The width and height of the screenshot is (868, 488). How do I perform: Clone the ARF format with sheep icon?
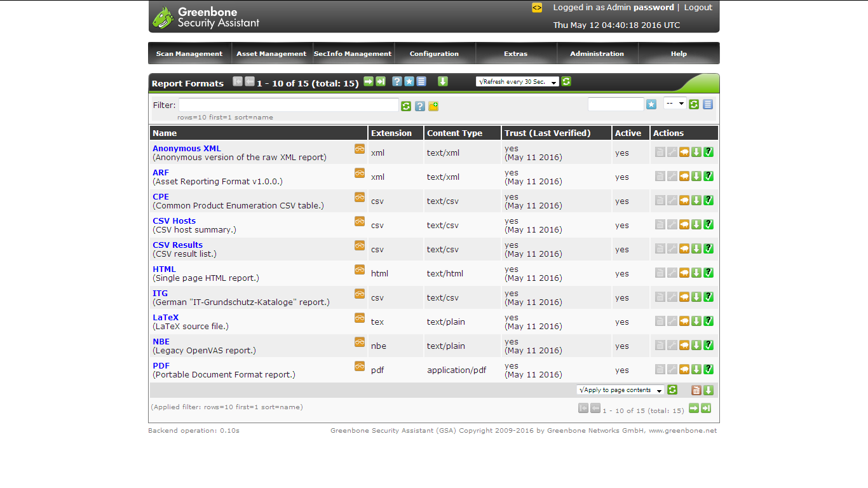684,176
